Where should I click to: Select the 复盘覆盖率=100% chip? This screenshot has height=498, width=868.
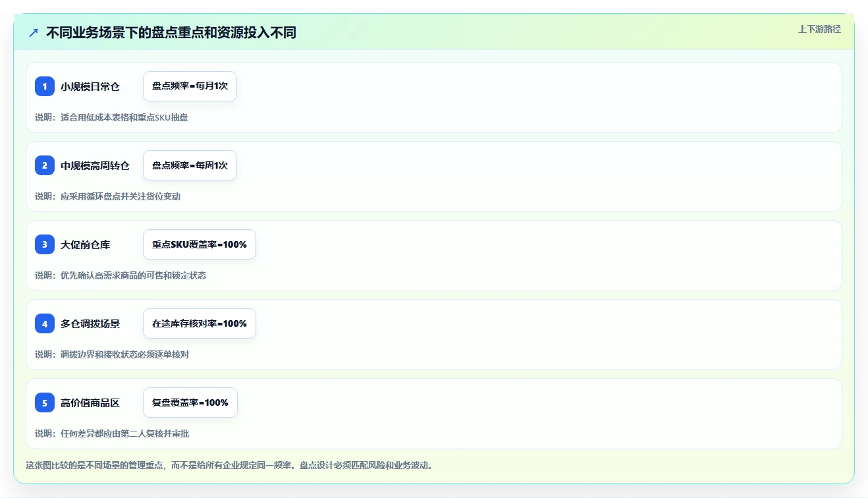(x=190, y=402)
